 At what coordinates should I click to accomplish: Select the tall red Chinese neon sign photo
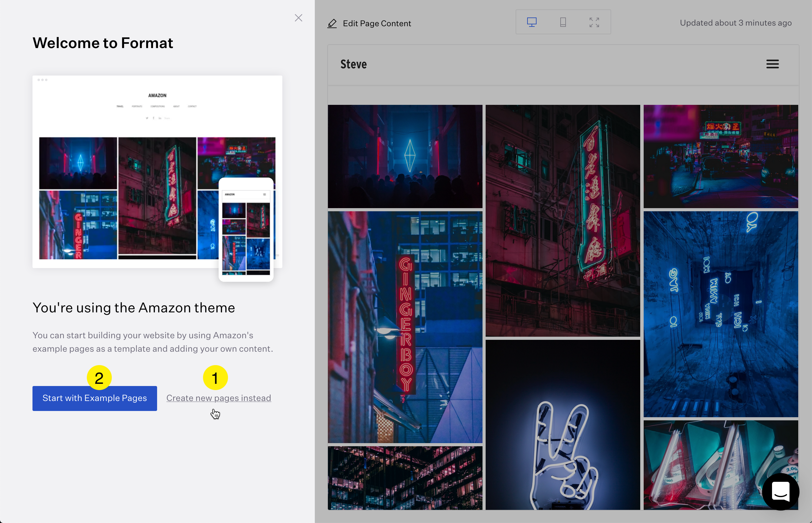coord(562,221)
